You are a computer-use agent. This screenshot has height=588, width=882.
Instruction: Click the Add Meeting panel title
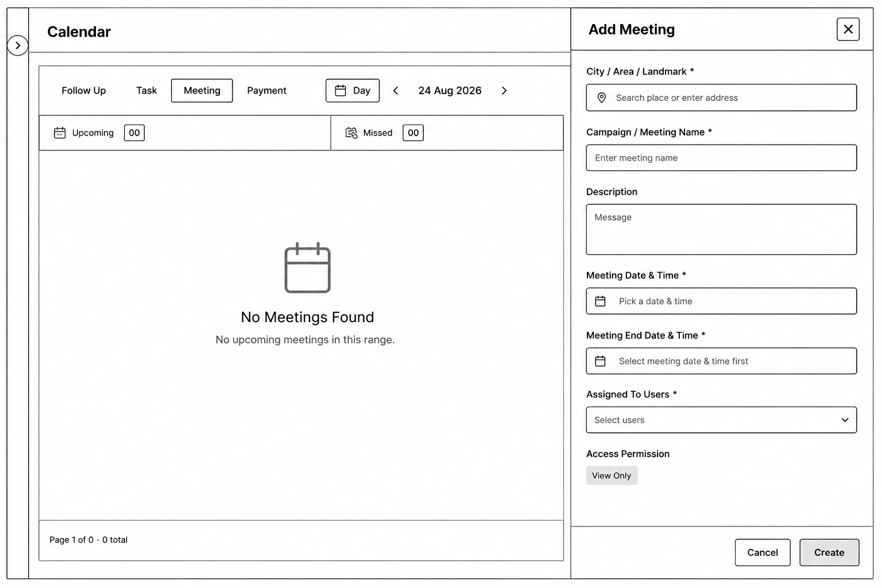(632, 29)
